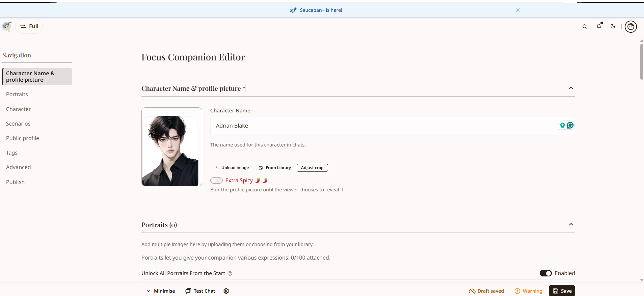
Task: Select Scenarios in the navigation sidebar
Action: [x=18, y=124]
